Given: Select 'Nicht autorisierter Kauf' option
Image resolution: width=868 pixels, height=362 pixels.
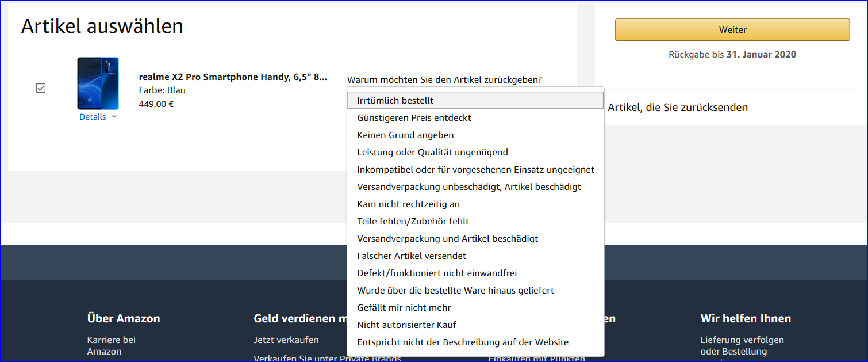Looking at the screenshot, I should point(476,325).
